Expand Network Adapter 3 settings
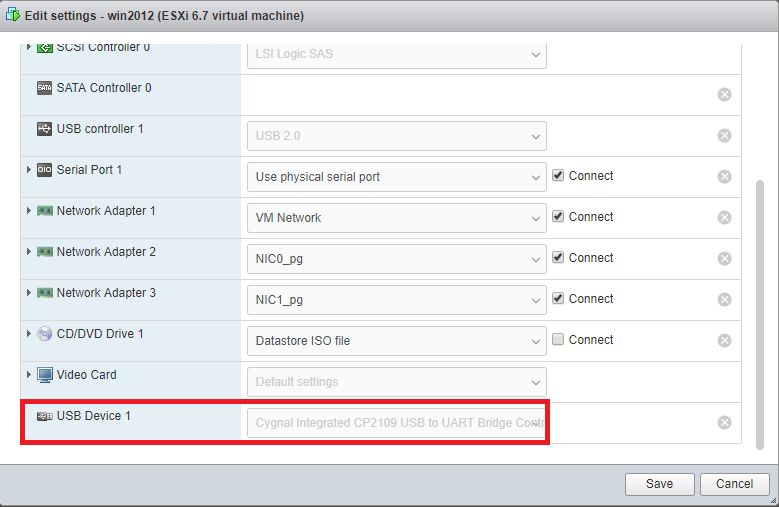Viewport: 779px width, 507px height. [29, 292]
